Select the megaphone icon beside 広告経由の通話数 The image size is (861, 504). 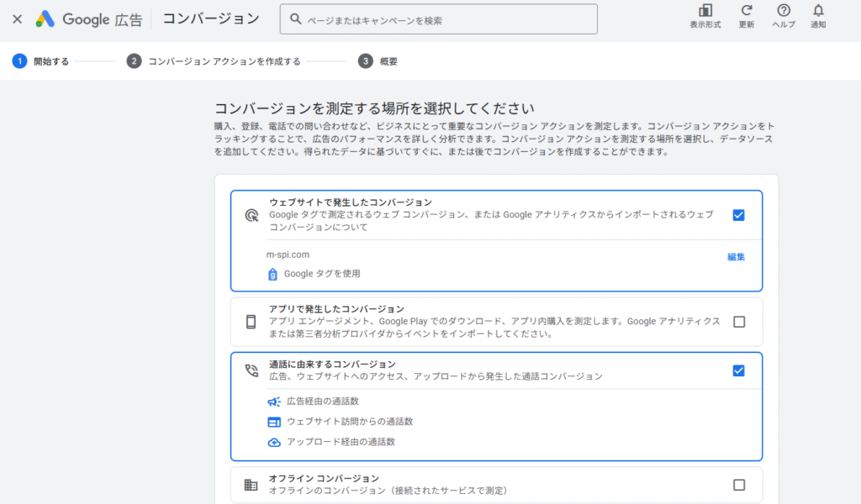tap(272, 402)
